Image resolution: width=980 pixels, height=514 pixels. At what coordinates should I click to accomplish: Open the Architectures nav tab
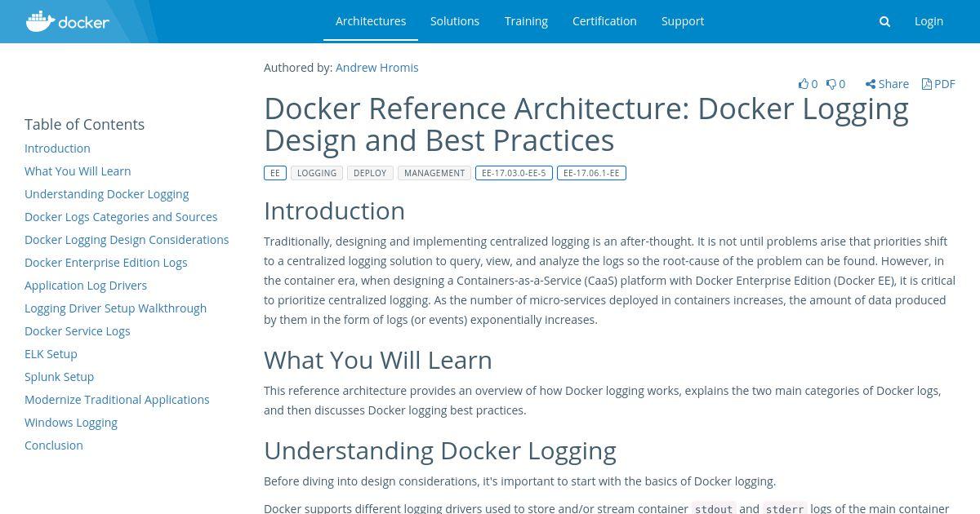point(371,21)
